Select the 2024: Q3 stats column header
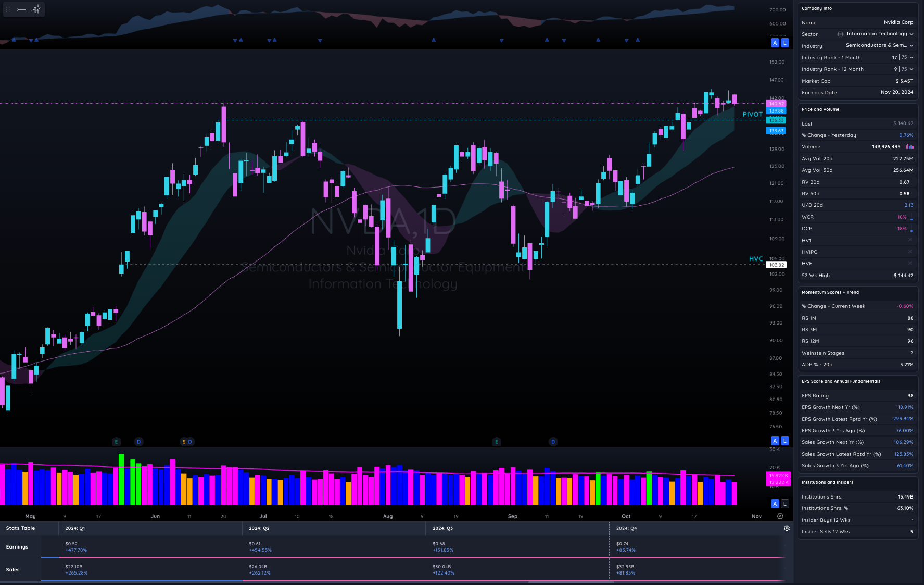Screen dimensions: 924x585 442,528
